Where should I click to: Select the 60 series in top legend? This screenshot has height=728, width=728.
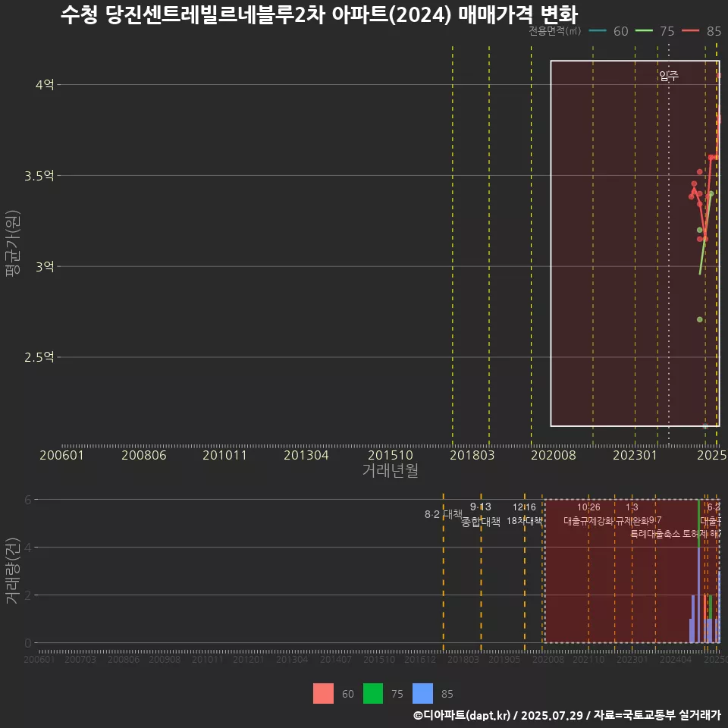[609, 31]
